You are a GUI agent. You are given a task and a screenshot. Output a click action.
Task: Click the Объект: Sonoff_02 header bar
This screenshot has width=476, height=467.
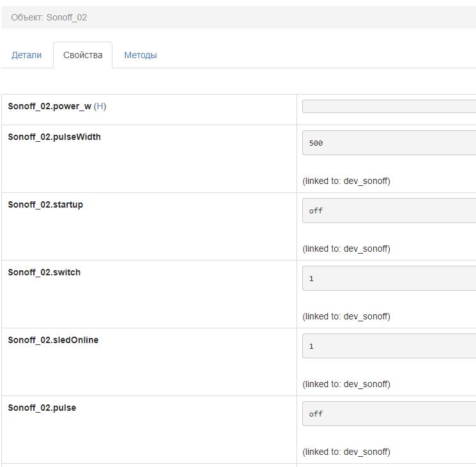click(238, 17)
